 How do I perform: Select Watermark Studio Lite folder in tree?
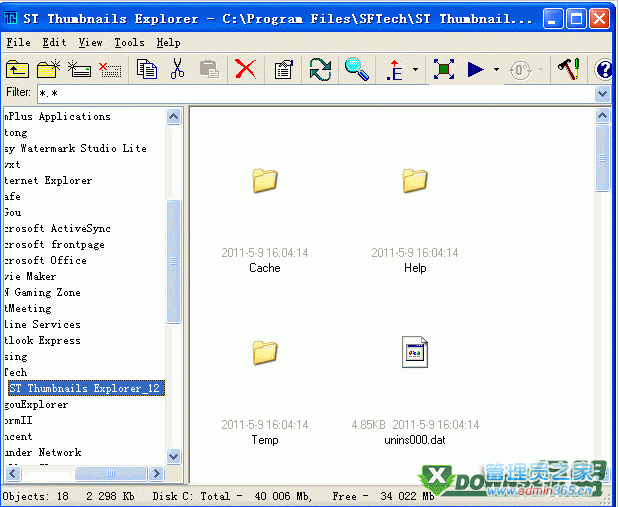pyautogui.click(x=75, y=148)
